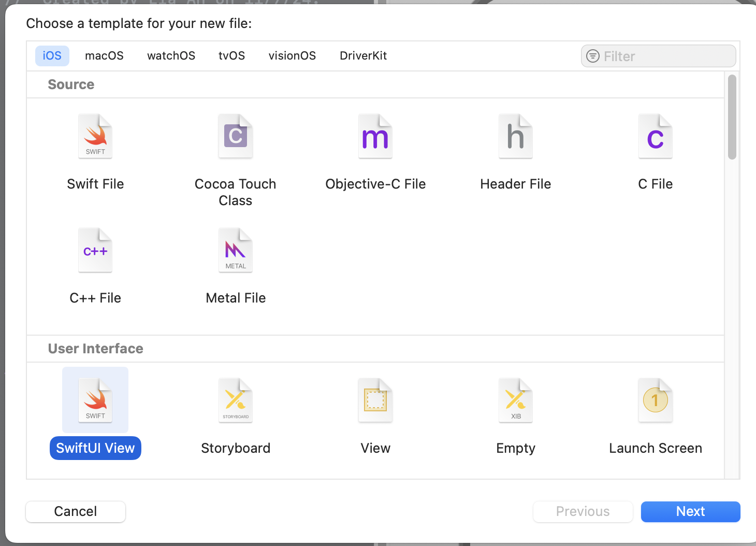This screenshot has width=756, height=546.
Task: Pick the Empty XIB template icon
Action: (x=516, y=400)
